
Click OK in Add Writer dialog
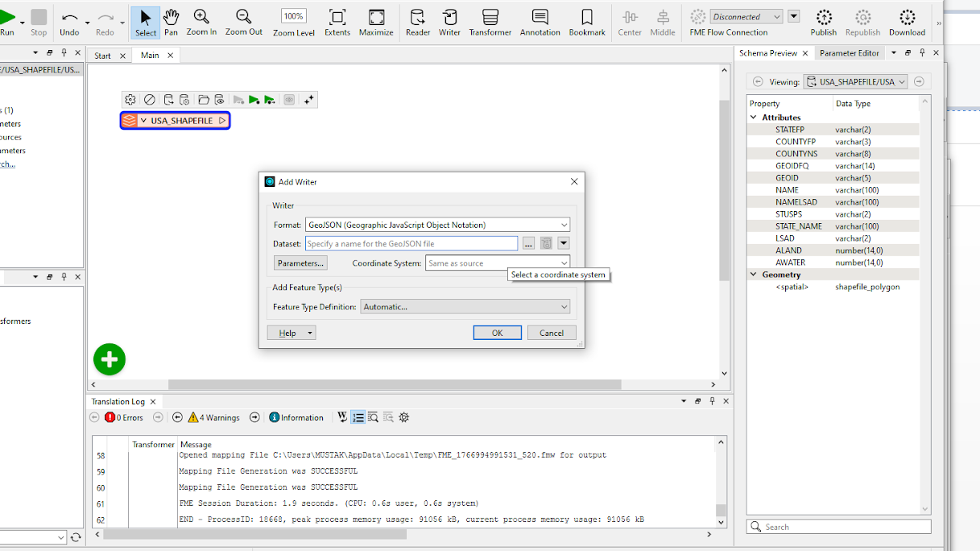click(x=497, y=333)
